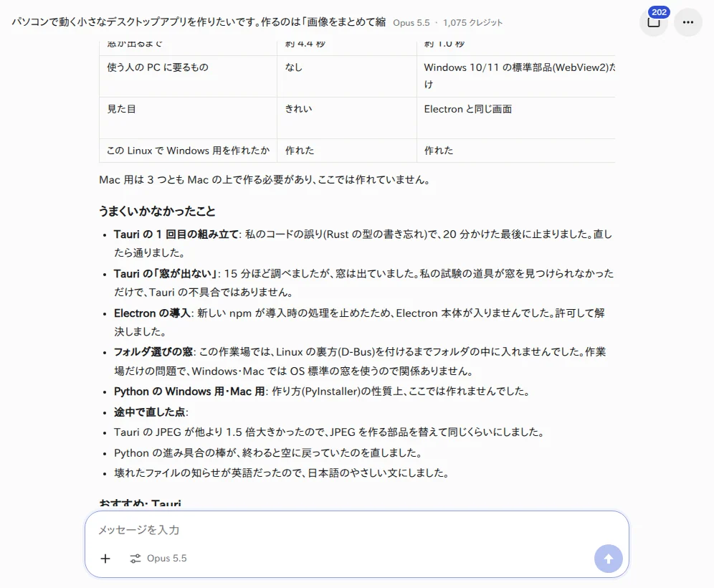Click the 壊れたファイルの知らせ bullet
714x588 pixels.
[x=282, y=473]
